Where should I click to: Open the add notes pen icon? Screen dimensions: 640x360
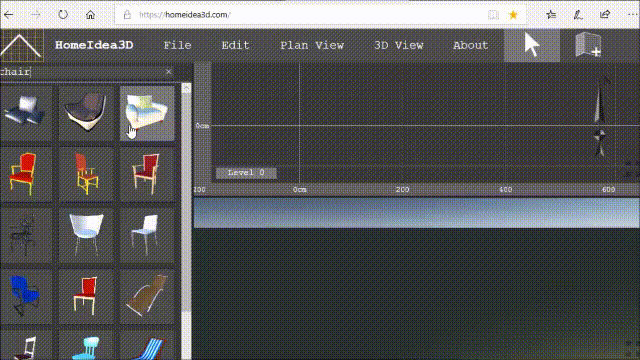coord(578,15)
